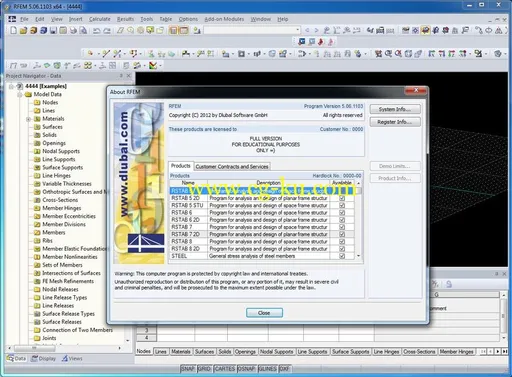
Task: Toggle Available checkbox for RSTAB 7
Action: click(x=342, y=227)
